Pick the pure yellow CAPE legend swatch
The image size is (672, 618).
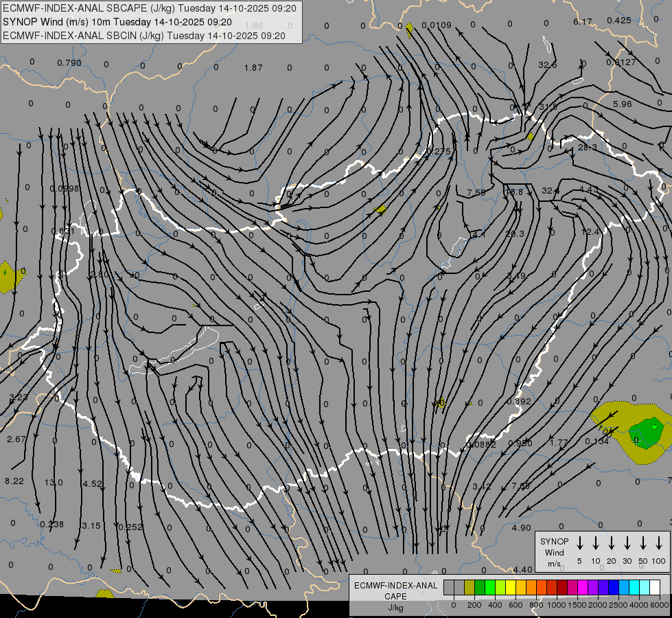click(511, 588)
